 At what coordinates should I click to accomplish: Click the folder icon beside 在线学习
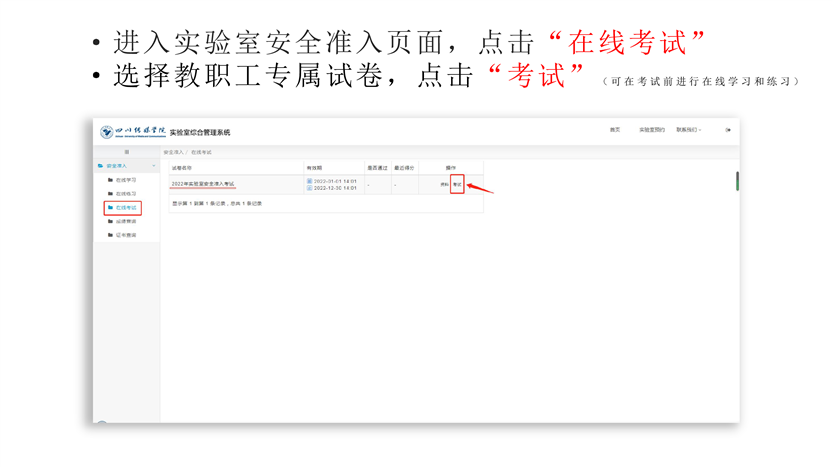click(110, 180)
